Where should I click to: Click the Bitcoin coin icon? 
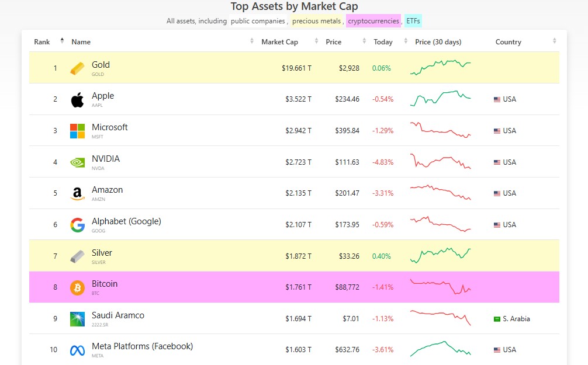click(77, 288)
